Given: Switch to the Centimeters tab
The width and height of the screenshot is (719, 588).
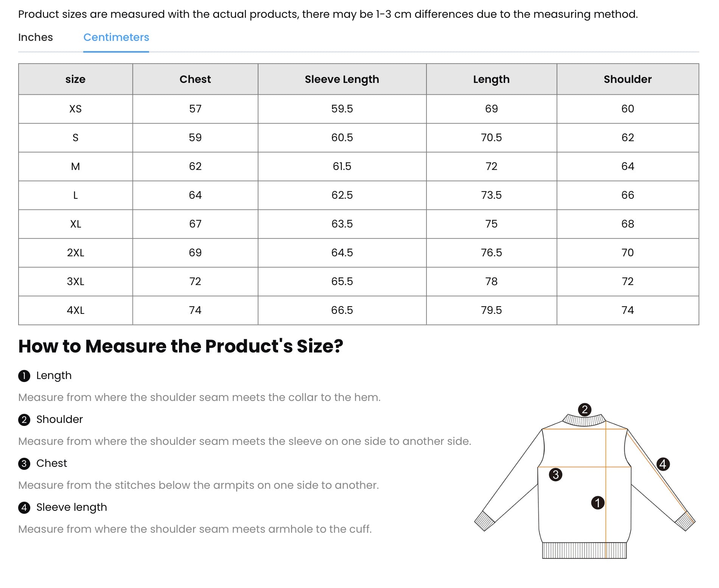Looking at the screenshot, I should (116, 37).
